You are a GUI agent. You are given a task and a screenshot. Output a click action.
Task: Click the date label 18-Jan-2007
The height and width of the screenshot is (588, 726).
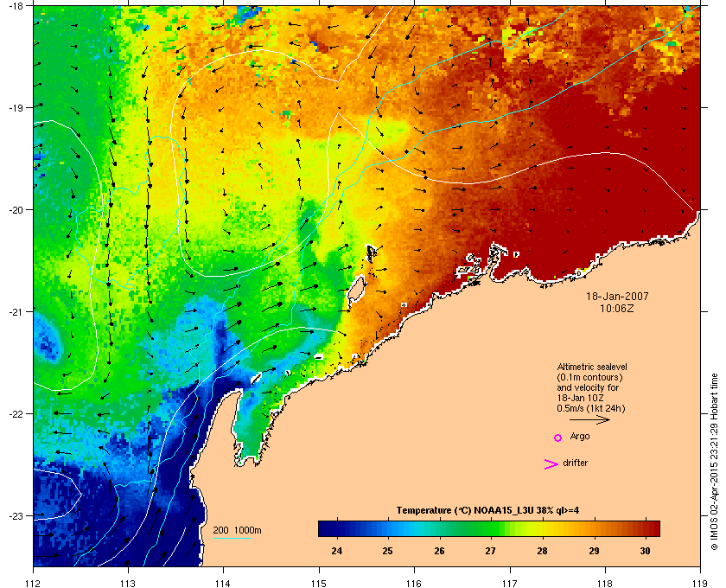tap(617, 296)
